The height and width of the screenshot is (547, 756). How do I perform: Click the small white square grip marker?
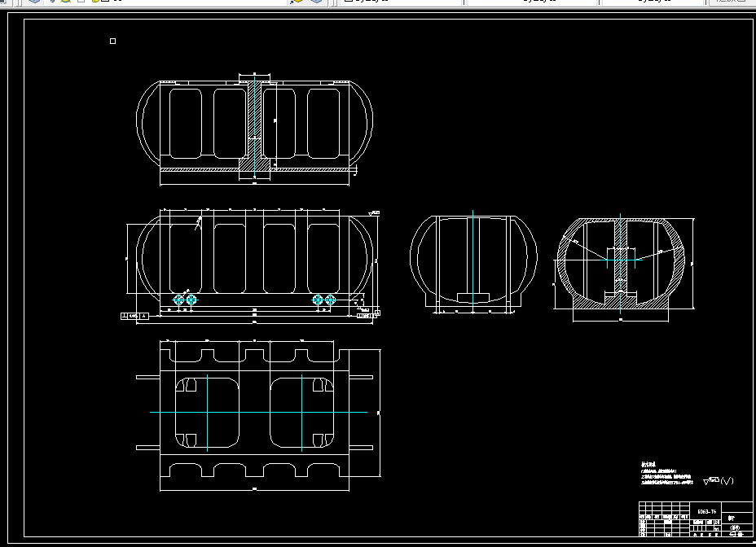pyautogui.click(x=112, y=41)
